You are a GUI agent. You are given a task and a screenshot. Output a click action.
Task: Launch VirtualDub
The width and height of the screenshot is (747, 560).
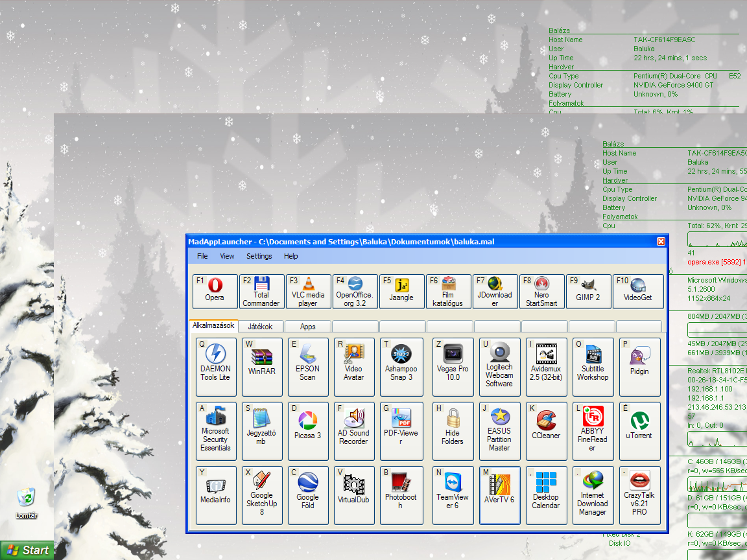pos(354,495)
